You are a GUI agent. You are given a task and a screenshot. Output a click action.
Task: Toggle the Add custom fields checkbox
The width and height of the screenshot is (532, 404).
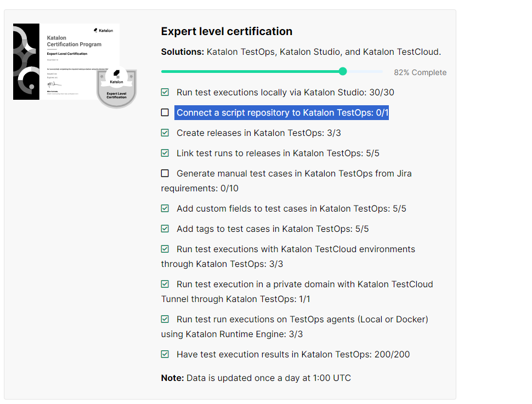pyautogui.click(x=165, y=208)
